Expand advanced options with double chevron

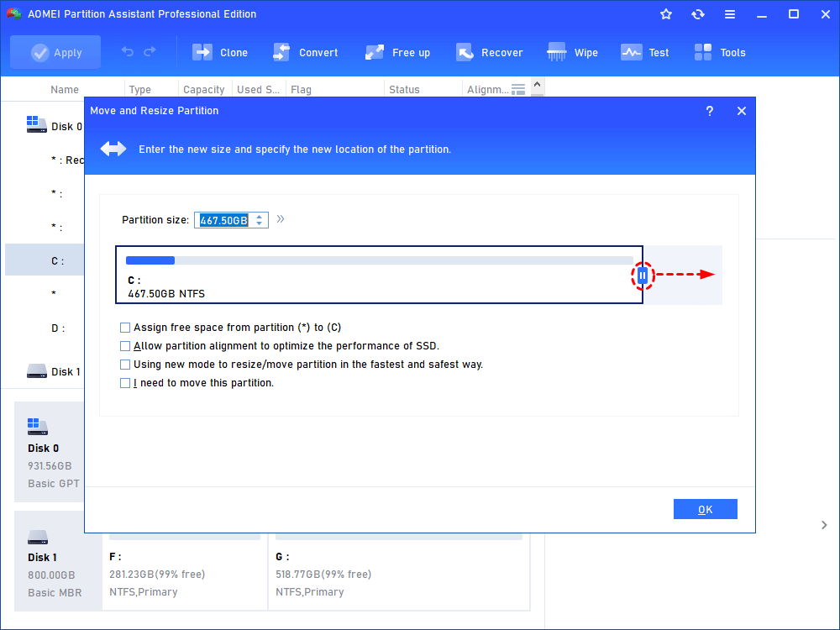pos(281,219)
